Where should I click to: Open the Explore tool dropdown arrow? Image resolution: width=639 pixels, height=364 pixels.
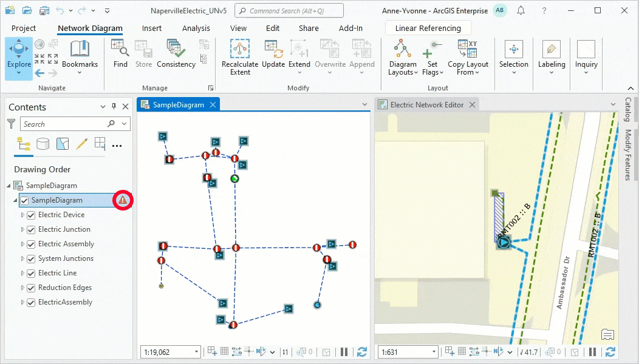[x=19, y=73]
